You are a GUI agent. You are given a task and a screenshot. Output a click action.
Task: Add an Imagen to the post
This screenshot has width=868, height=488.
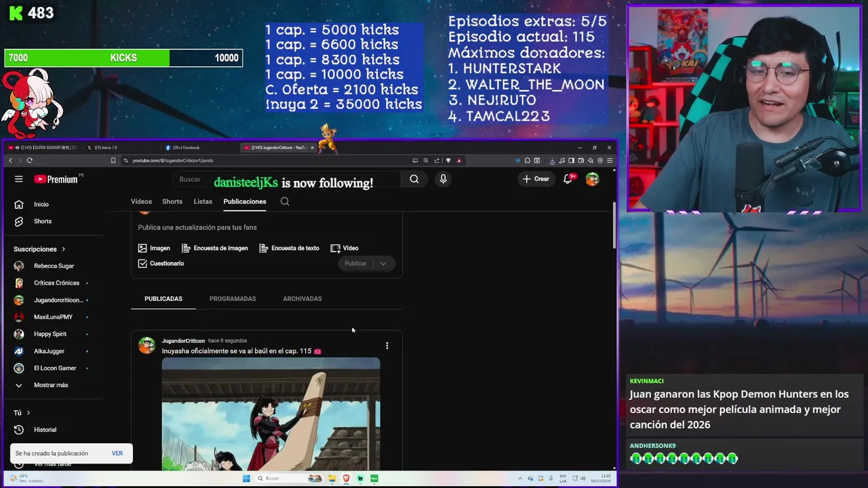[154, 248]
